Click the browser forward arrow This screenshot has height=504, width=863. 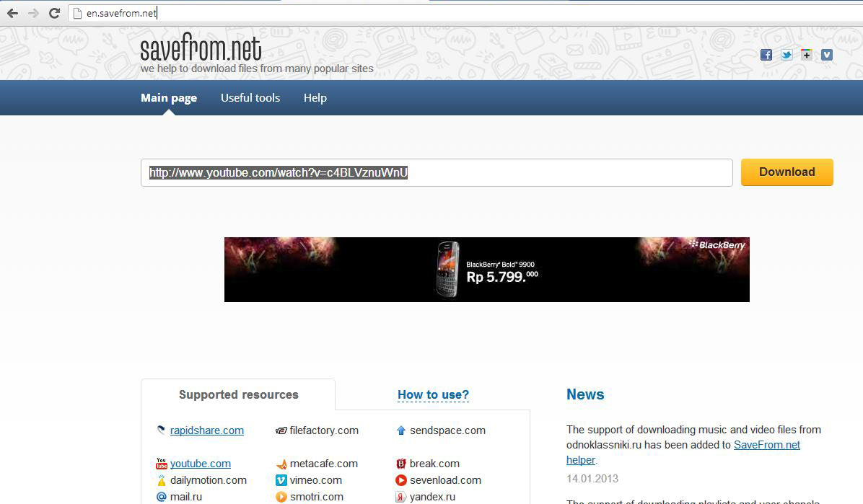point(34,13)
